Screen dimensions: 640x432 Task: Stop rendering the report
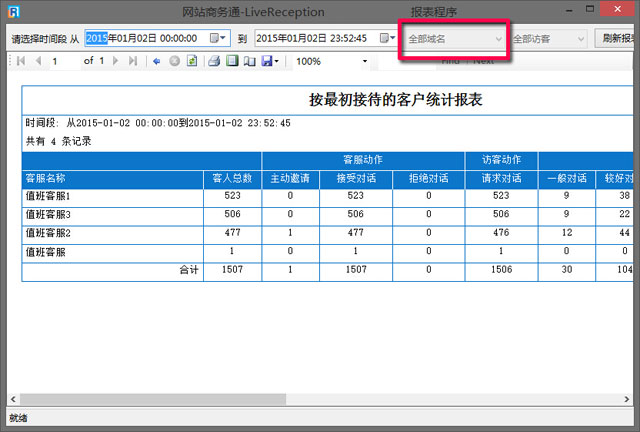pyautogui.click(x=174, y=61)
